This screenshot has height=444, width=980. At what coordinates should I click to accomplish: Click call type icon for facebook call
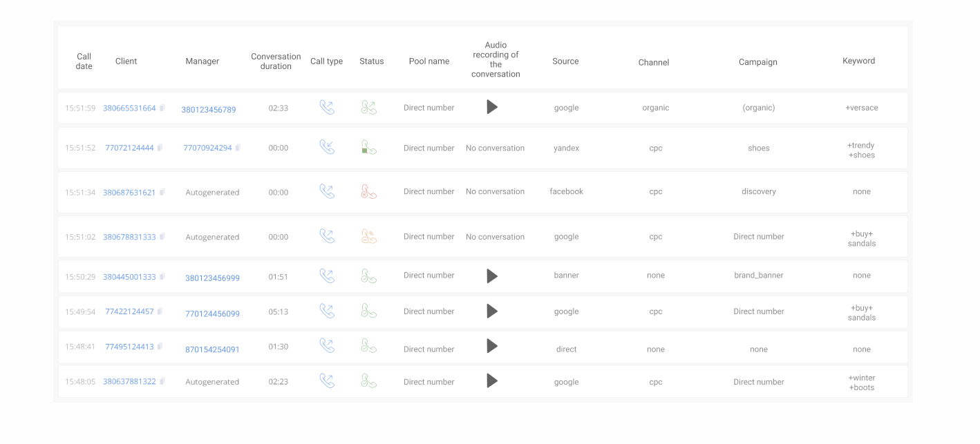[327, 191]
